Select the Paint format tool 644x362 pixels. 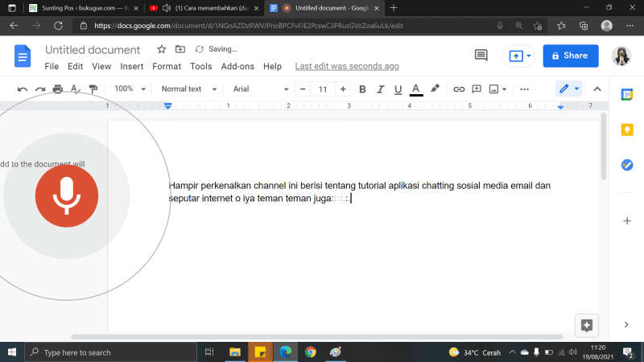[x=93, y=89]
